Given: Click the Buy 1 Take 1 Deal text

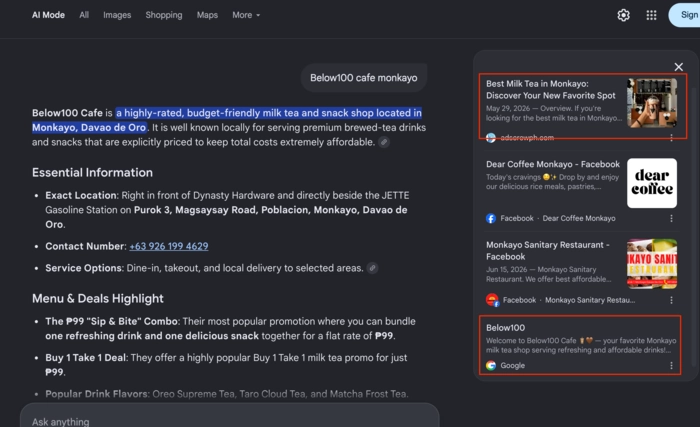Looking at the screenshot, I should [x=86, y=357].
